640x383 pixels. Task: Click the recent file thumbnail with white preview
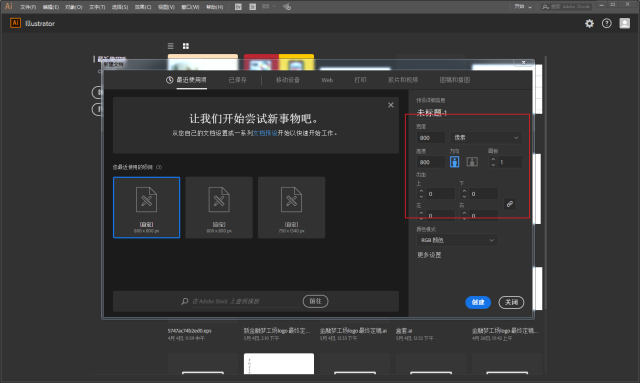(x=279, y=363)
